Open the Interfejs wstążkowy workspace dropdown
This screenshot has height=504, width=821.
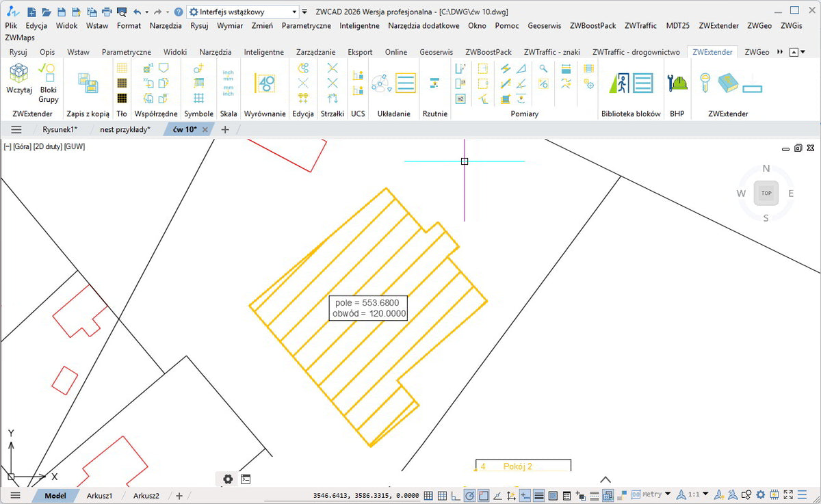(243, 12)
